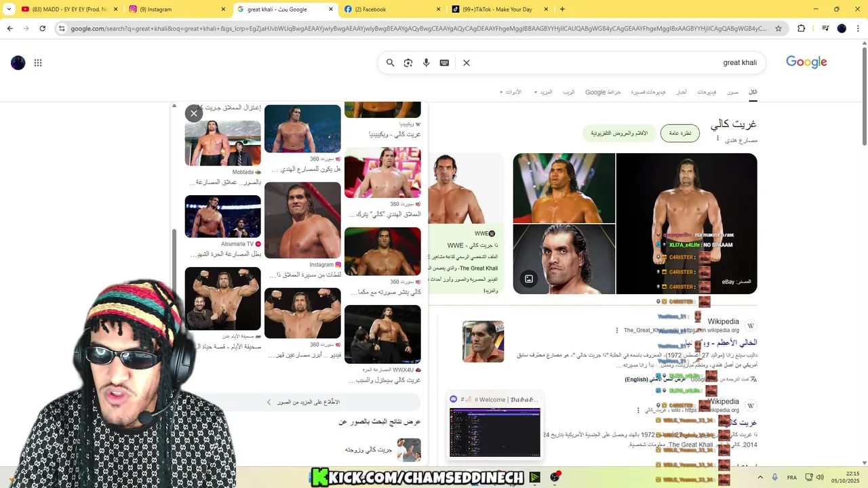Select the فيديوهات videos filter tab
868x488 pixels.
[x=707, y=92]
